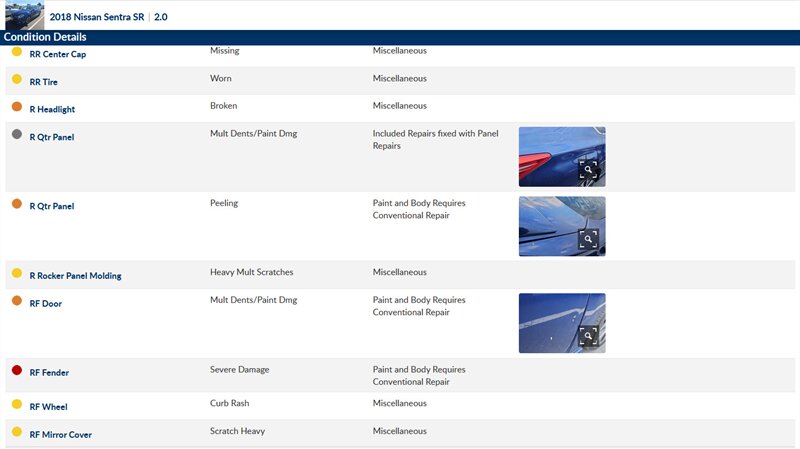Click the Condition Details section header
The image size is (800, 449).
point(45,37)
